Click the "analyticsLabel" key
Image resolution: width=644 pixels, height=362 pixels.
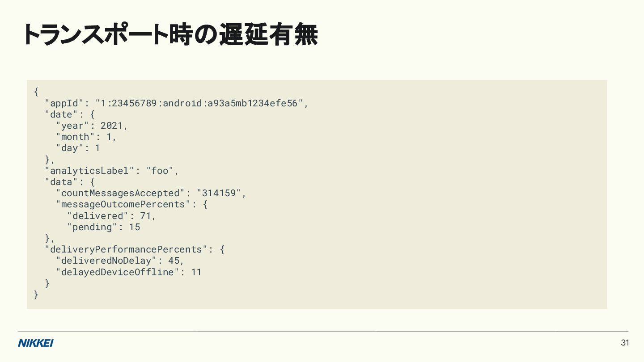tap(89, 171)
